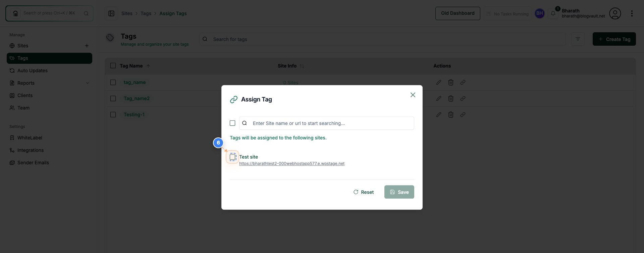Sort Tag Name column ascending arrow
Viewport: 644px width, 253px height.
(x=148, y=66)
